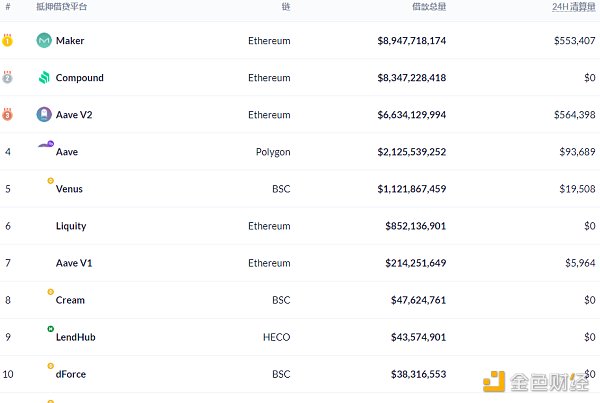Click the Aave V2 ghost icon
Image resolution: width=600 pixels, height=403 pixels.
44,115
